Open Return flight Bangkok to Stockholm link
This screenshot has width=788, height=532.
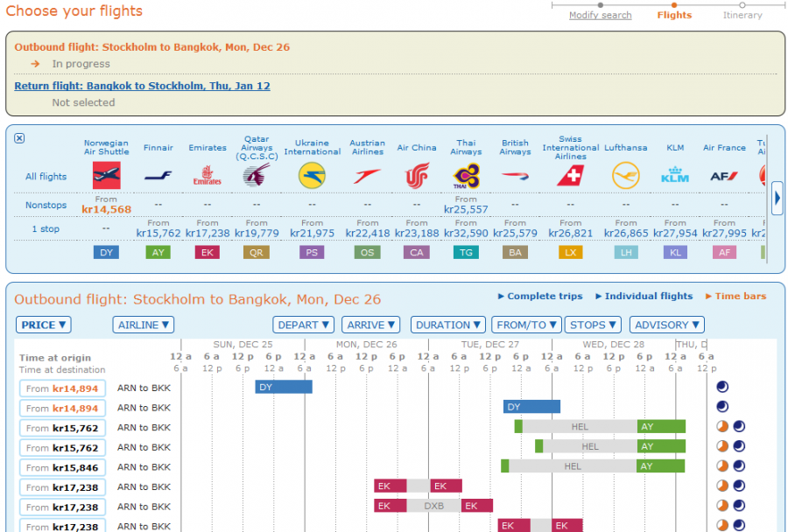click(142, 86)
